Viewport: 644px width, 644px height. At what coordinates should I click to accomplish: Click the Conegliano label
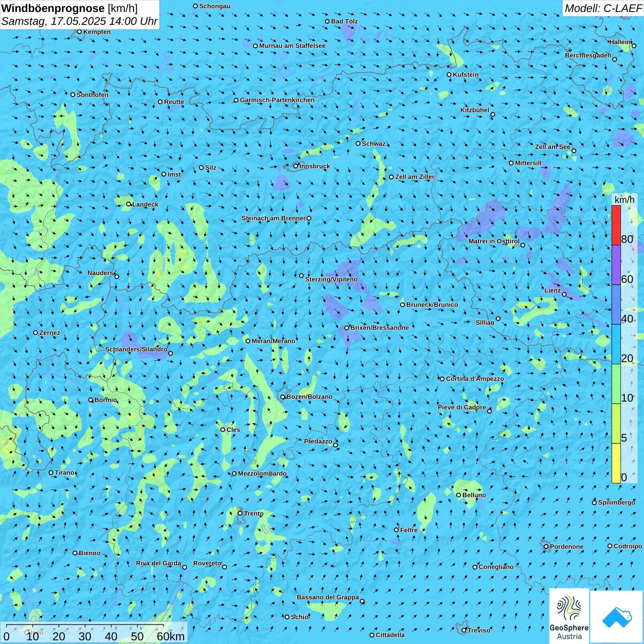coord(496,567)
